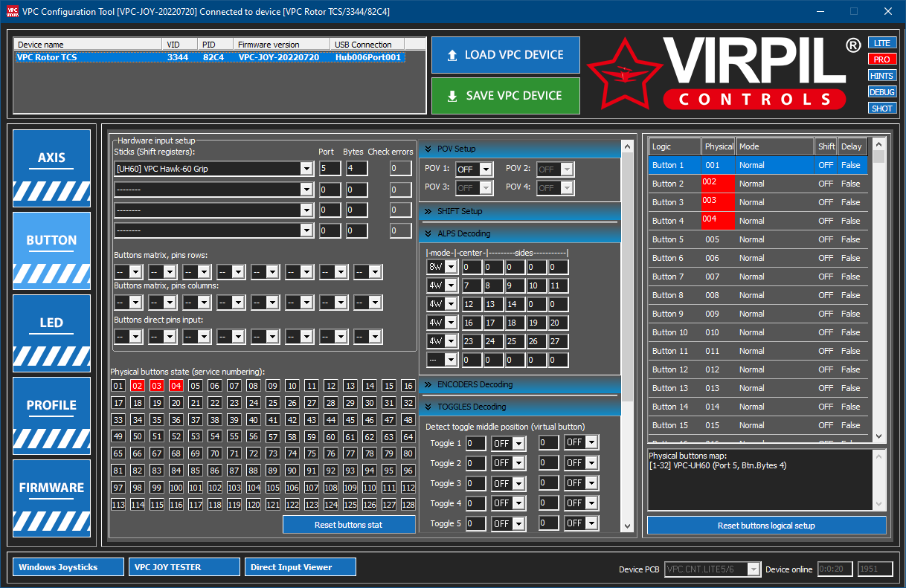Switch to the AXIS tab
Viewport: 906px width, 588px height.
[x=52, y=167]
